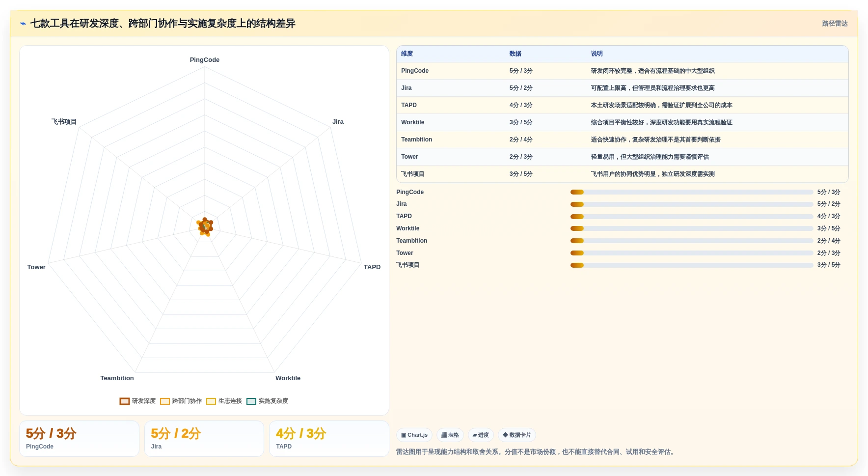Select the Worktile table row name
Viewport: 868px width, 476px height.
(x=413, y=122)
